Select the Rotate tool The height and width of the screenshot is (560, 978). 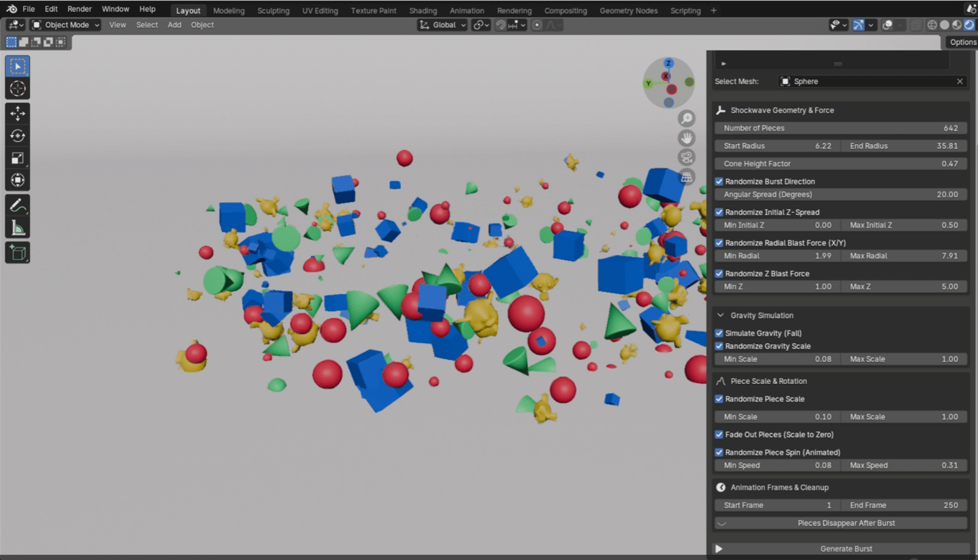18,136
